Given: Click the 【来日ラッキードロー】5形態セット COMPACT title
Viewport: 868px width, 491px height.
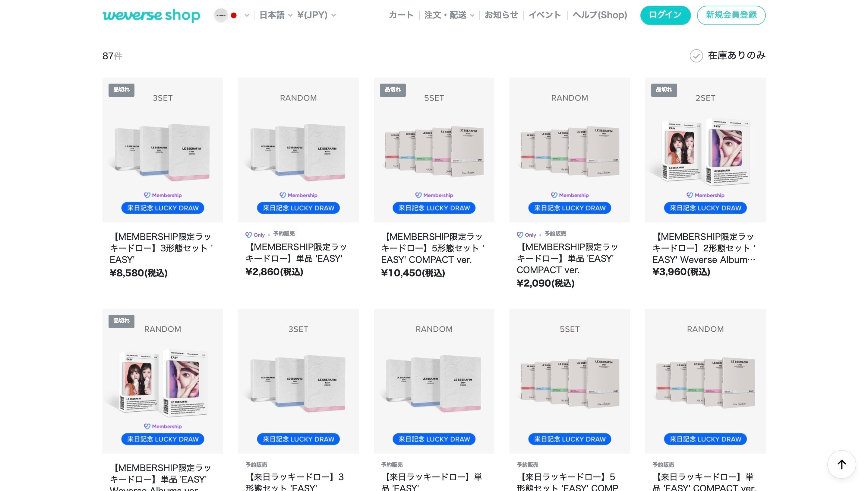Looking at the screenshot, I should [567, 482].
